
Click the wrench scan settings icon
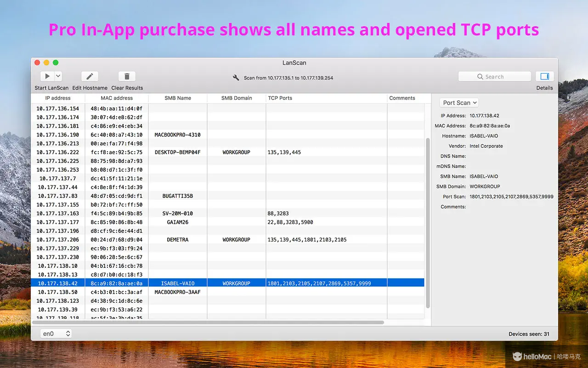[236, 78]
